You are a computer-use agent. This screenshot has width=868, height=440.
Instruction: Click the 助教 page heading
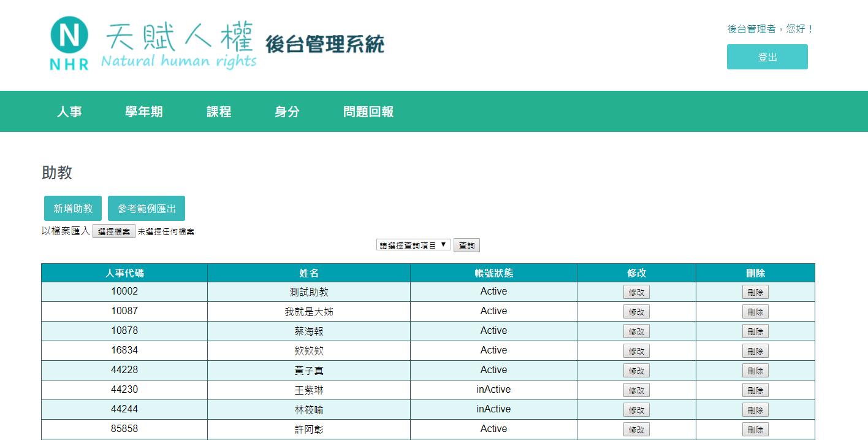pos(57,172)
